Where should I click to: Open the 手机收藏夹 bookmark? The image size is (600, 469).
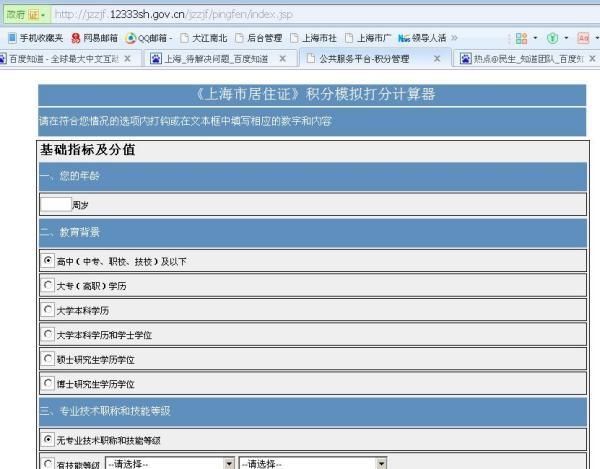coord(35,38)
